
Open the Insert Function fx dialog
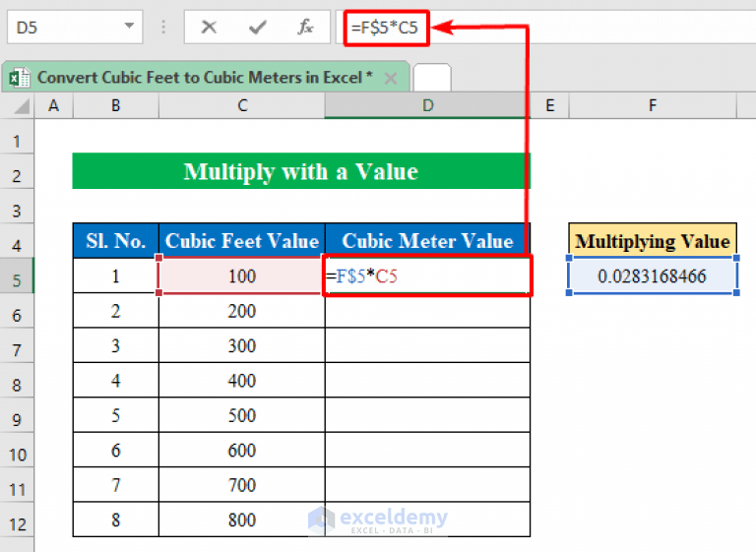305,28
